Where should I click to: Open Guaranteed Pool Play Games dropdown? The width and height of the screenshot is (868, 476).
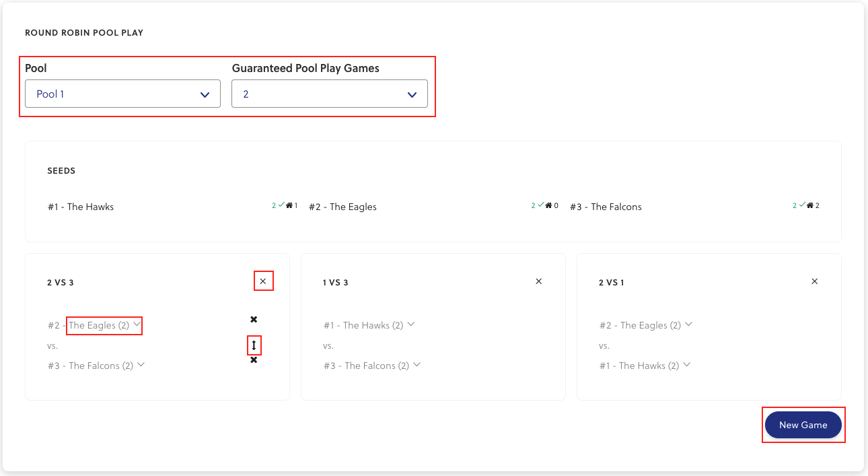329,94
